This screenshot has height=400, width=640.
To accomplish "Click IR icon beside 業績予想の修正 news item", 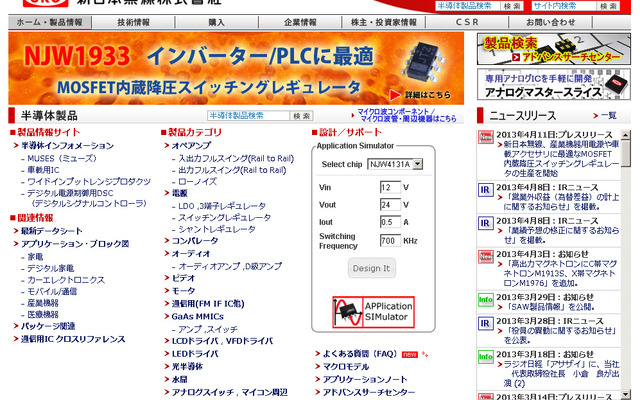I will coord(486,223).
